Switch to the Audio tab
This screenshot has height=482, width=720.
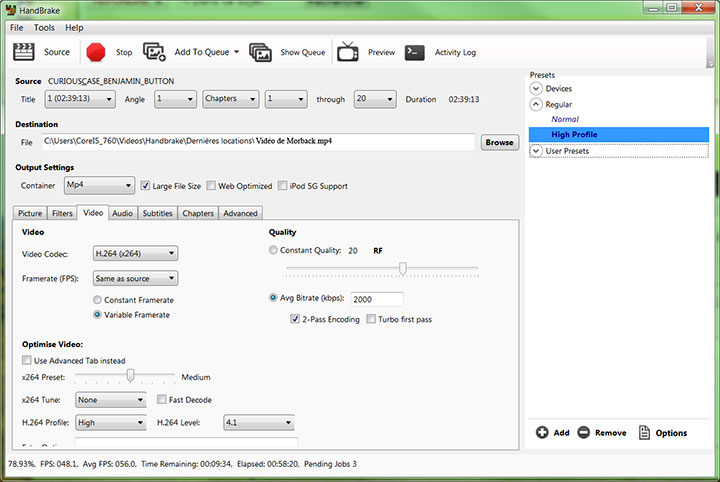click(x=123, y=213)
